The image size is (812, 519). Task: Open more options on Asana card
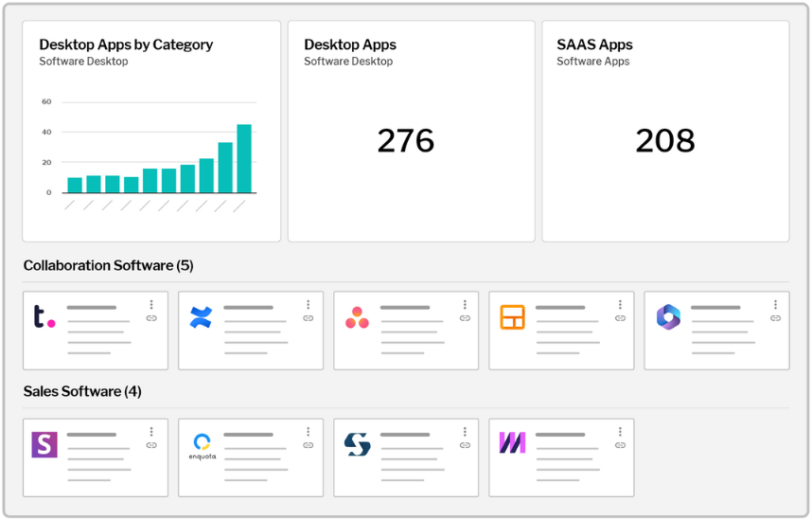[x=465, y=304]
